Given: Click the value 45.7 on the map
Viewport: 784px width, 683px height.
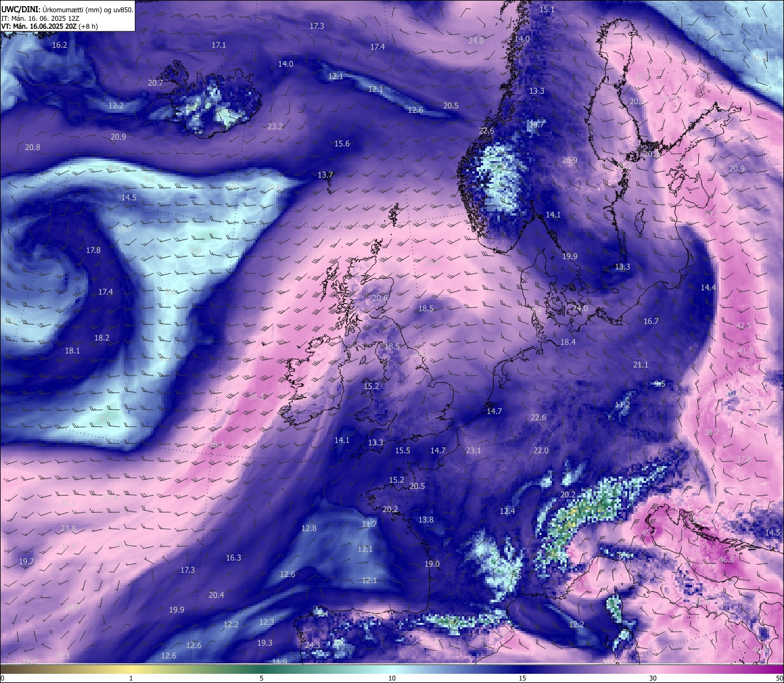Looking at the screenshot, I should pos(648,533).
